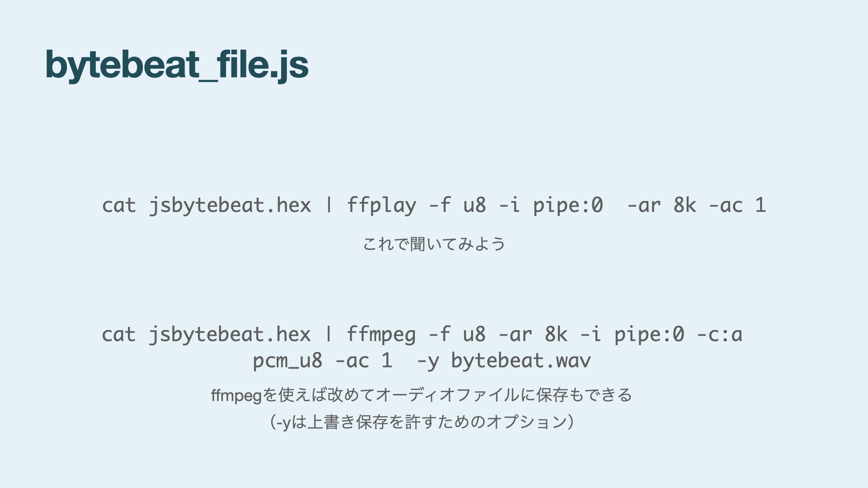Click the parenthetical note about the -y option

point(421,422)
